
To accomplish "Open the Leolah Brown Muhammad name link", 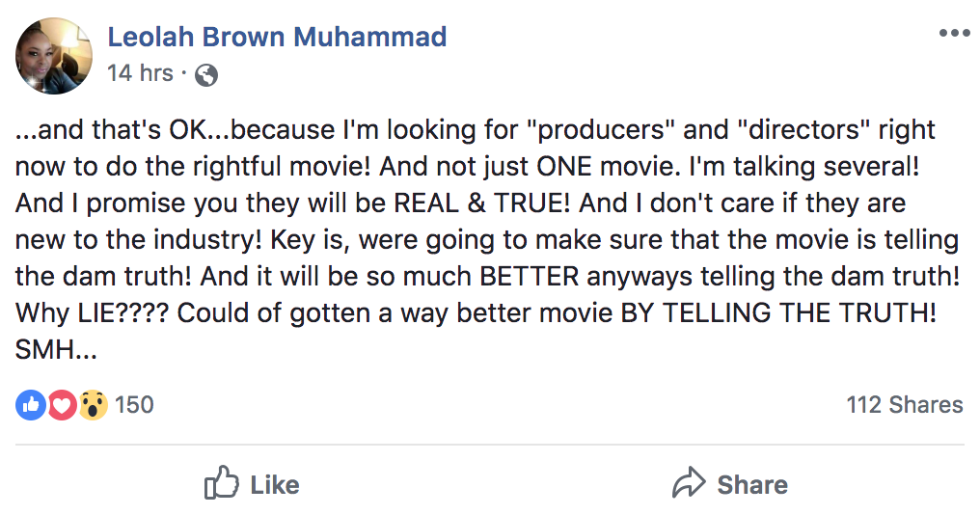I will (x=277, y=38).
